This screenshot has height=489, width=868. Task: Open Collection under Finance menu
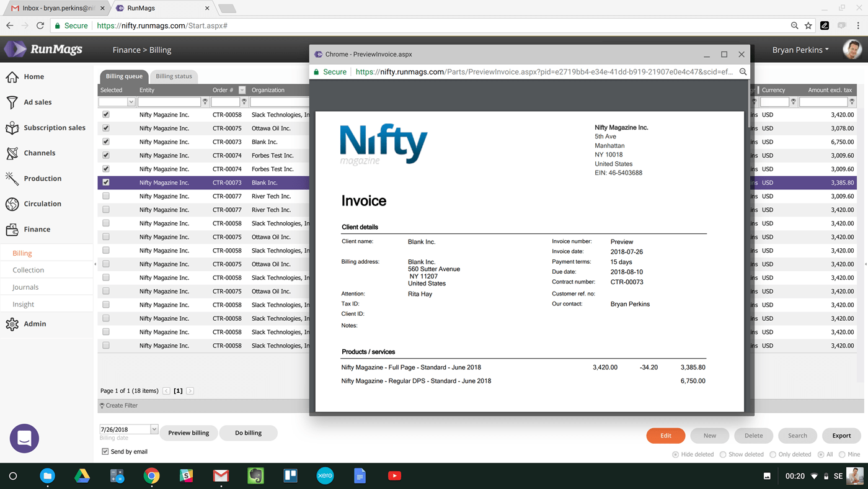coord(29,270)
